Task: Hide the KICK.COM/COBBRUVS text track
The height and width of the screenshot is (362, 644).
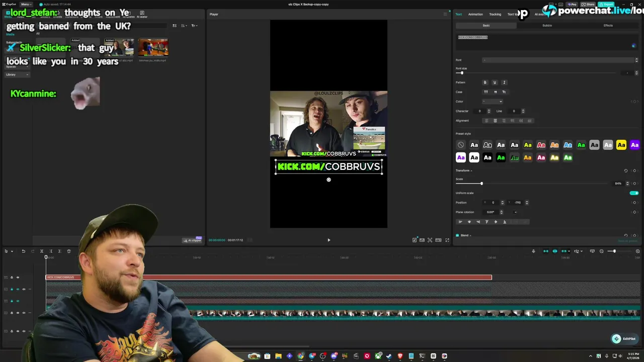Action: 18,278
